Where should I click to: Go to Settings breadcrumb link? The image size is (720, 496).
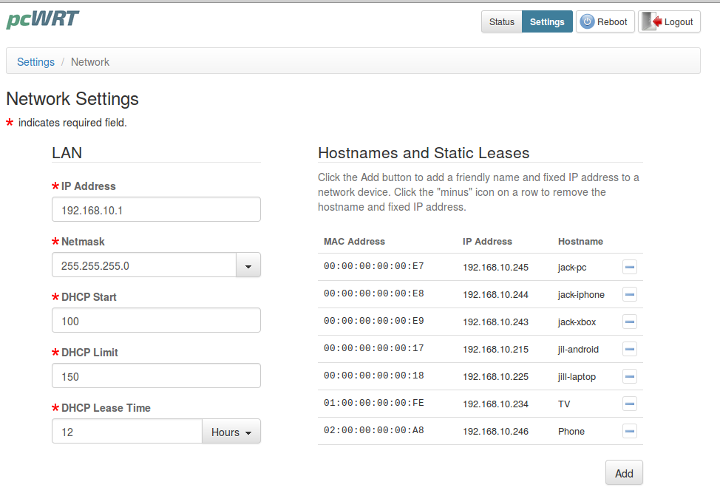36,62
